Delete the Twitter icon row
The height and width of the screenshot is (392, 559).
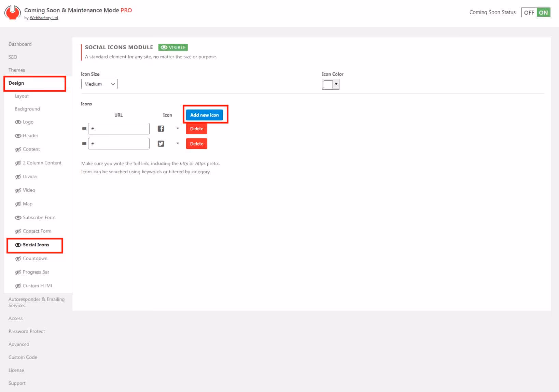click(x=197, y=144)
